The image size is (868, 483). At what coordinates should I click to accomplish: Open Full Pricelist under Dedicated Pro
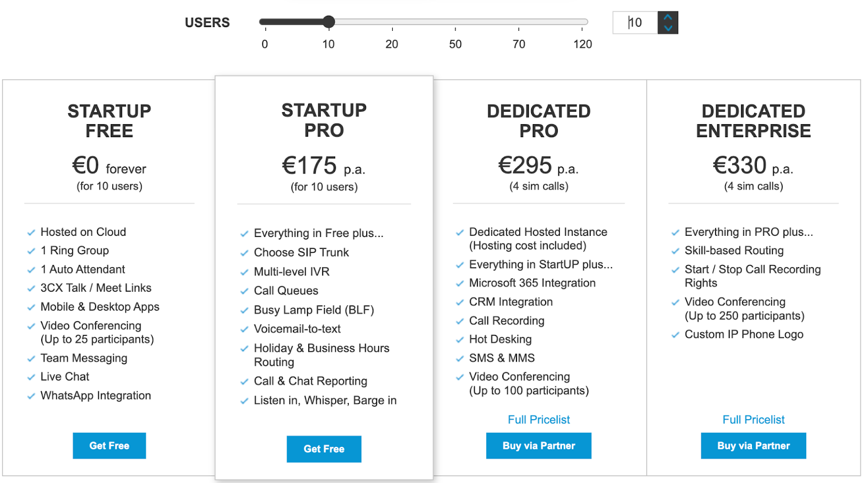[539, 420]
